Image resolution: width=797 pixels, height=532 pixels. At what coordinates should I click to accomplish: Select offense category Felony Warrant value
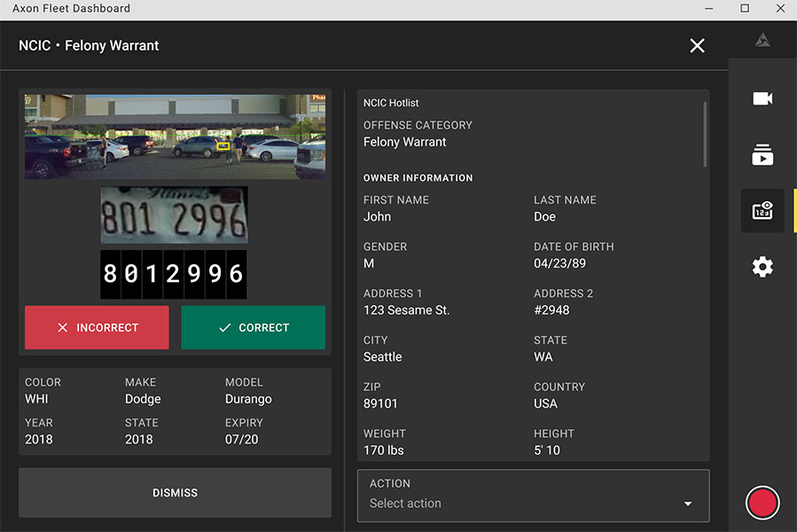pyautogui.click(x=404, y=142)
